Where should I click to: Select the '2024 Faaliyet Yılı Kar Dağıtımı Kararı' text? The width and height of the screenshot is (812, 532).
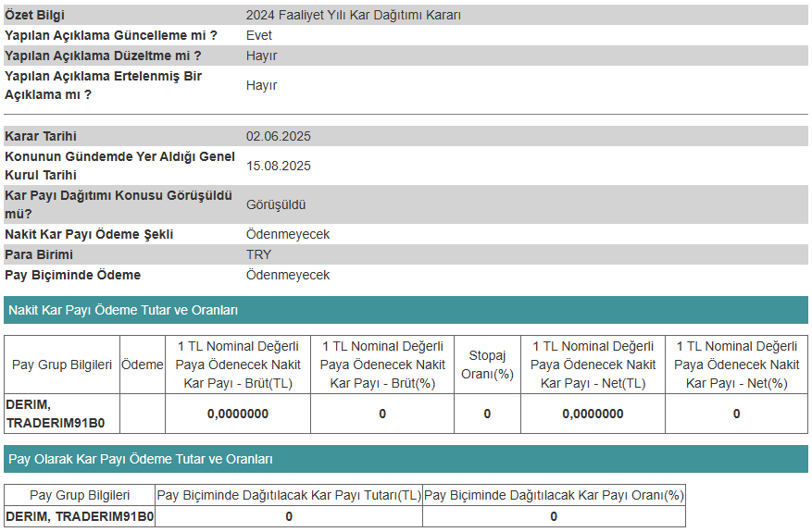pos(353,15)
